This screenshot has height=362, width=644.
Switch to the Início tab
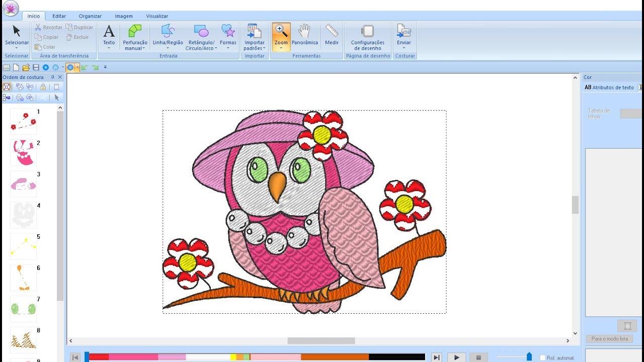tap(34, 16)
